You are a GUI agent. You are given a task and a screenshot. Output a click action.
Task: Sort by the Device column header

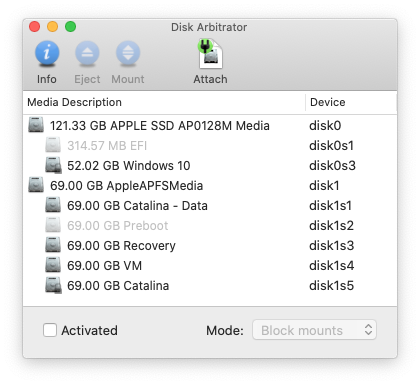point(351,102)
